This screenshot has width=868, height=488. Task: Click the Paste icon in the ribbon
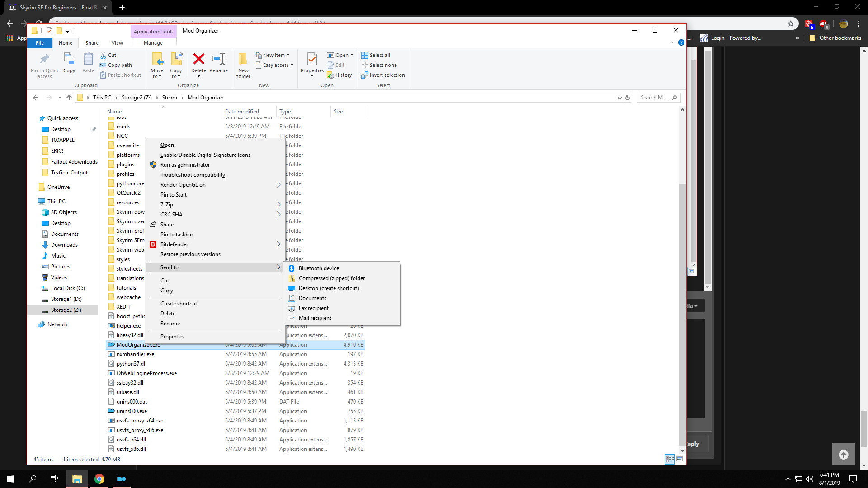click(x=88, y=59)
